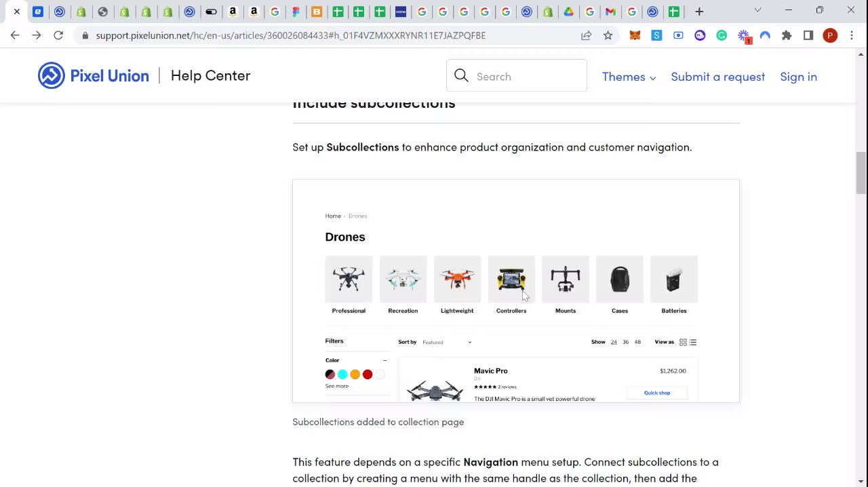Click the Home breadcrumb link

[x=332, y=216]
